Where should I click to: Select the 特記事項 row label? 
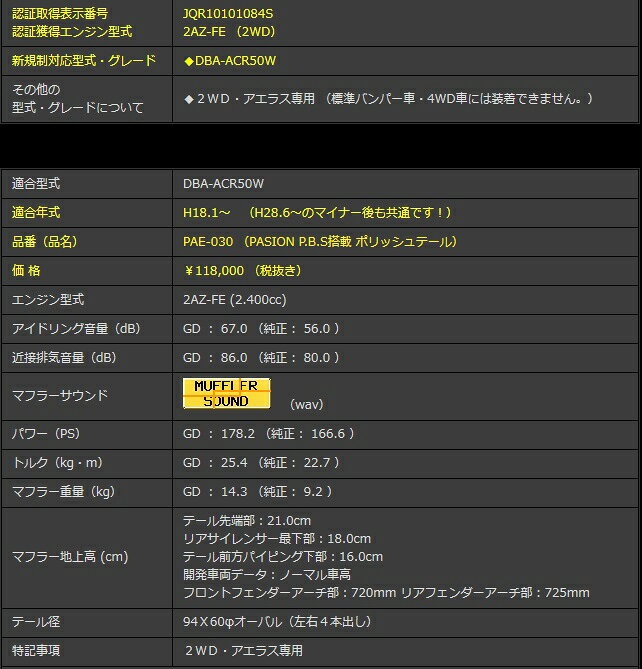tap(36, 650)
